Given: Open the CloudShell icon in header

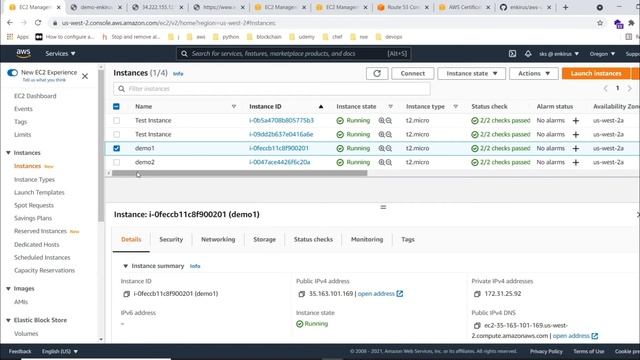Looking at the screenshot, I should click(x=512, y=53).
